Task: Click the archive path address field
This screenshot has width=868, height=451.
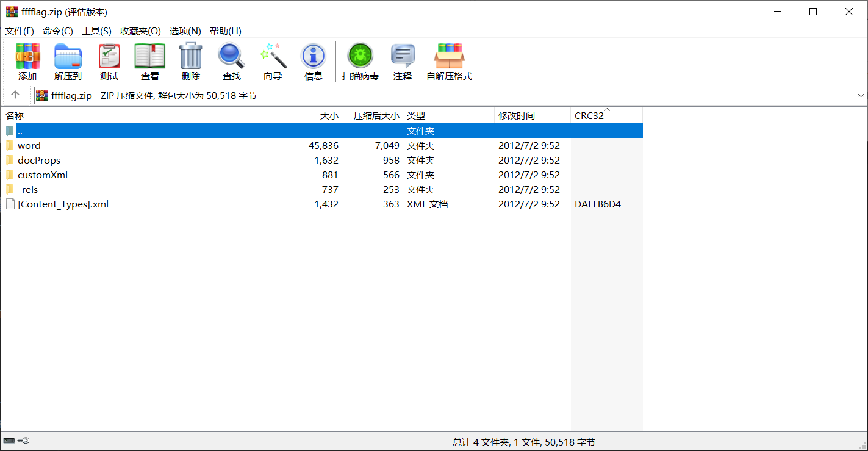Action: coord(450,95)
